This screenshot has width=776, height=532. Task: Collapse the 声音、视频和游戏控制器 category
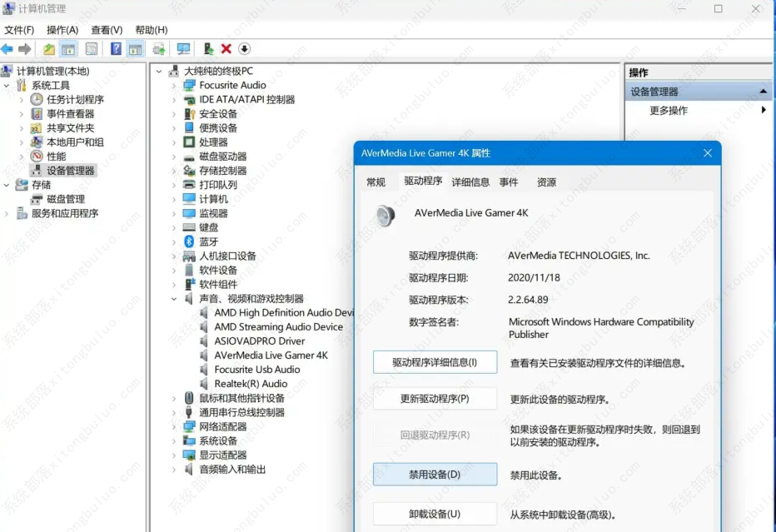pyautogui.click(x=174, y=299)
